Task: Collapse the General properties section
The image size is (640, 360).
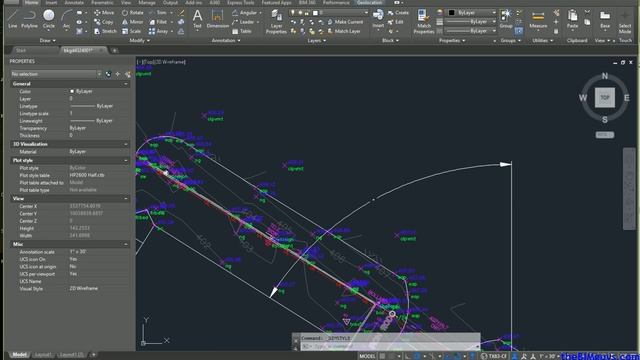Action: pos(126,84)
